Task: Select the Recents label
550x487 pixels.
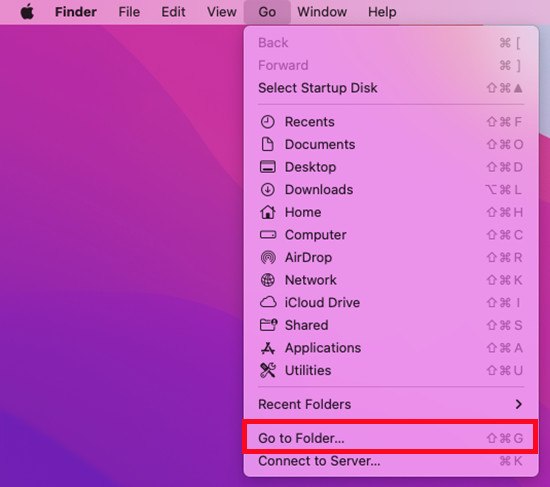Action: [x=309, y=122]
